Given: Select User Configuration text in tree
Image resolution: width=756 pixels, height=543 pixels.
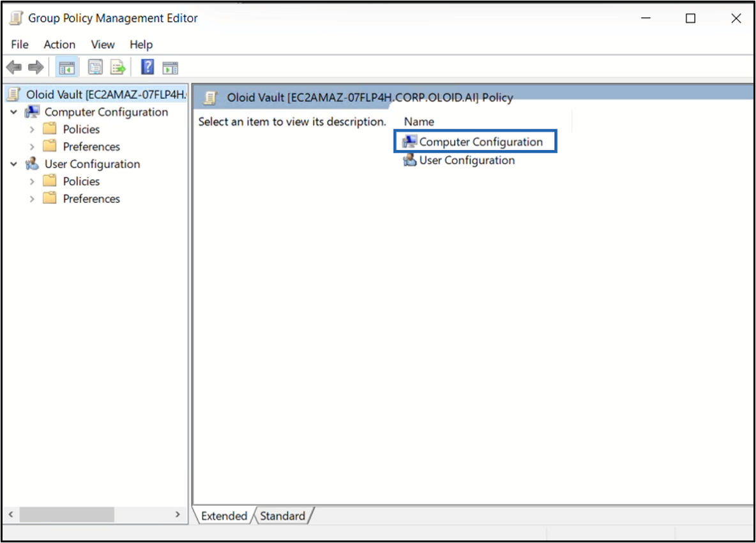Looking at the screenshot, I should click(93, 164).
